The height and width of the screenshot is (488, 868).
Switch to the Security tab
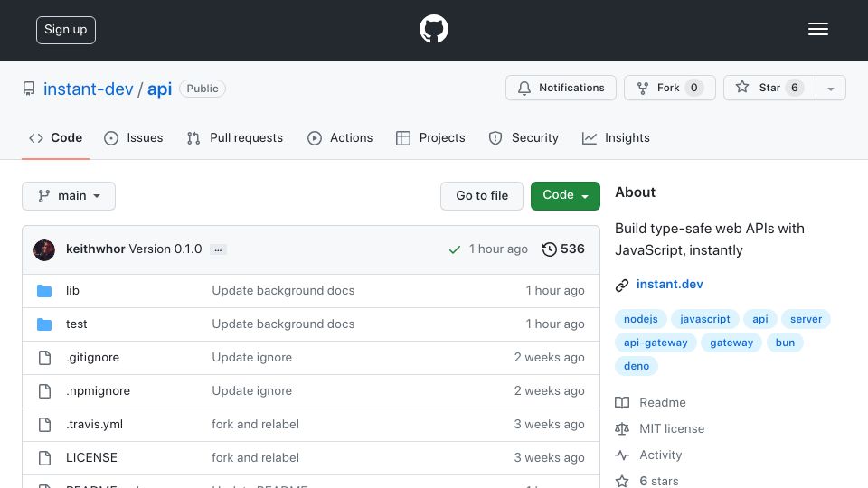[524, 137]
